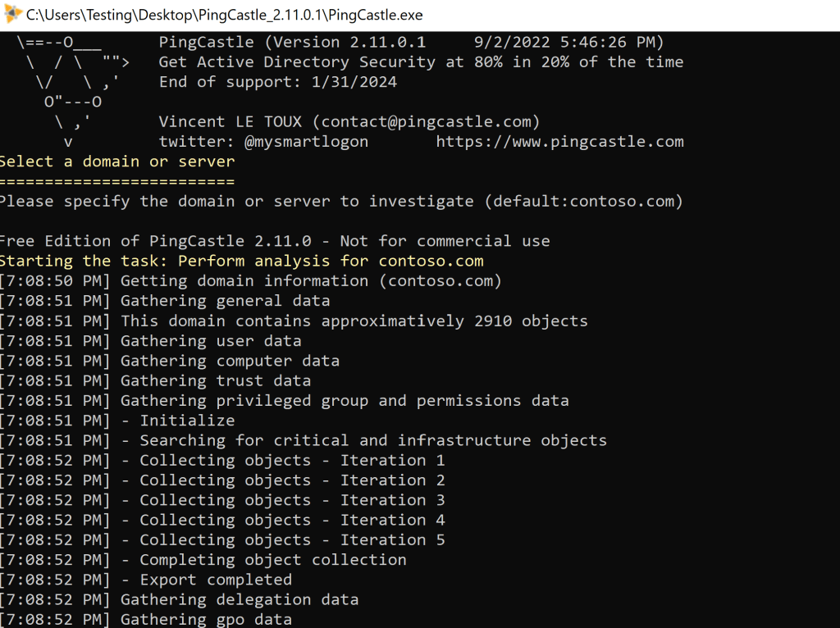Viewport: 840px width, 628px height.
Task: Click the "Free Edition of PingCastle" notice
Action: [x=275, y=241]
